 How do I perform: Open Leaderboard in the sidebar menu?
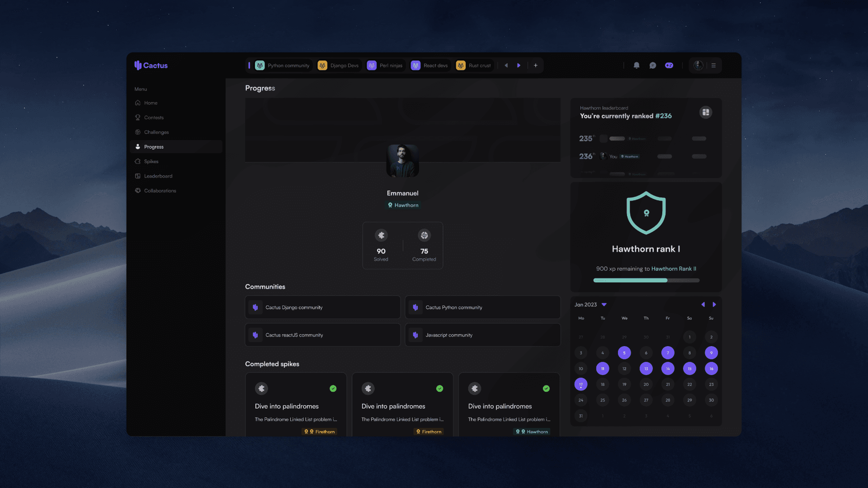(x=158, y=176)
